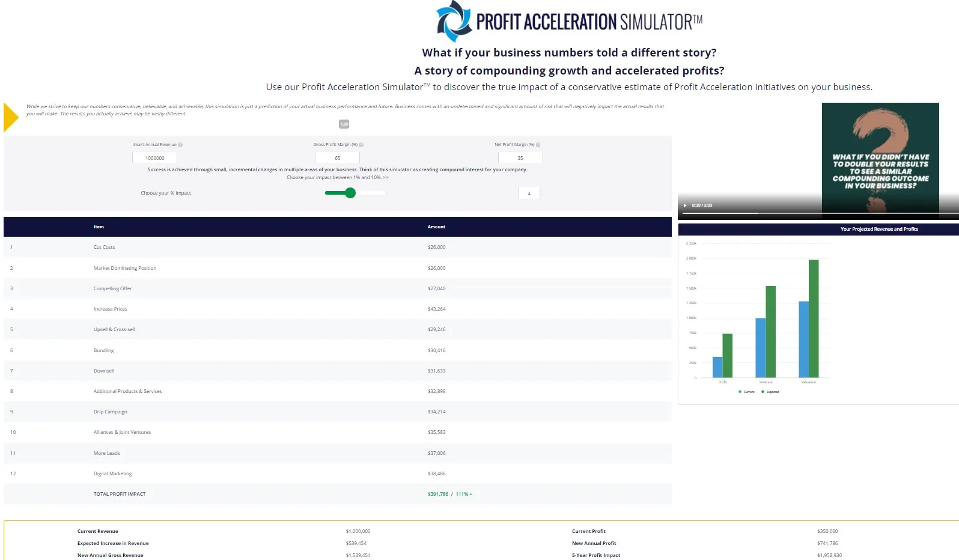Click the Profit Acceleration Simulator logo
This screenshot has height=560, width=959.
coord(569,22)
